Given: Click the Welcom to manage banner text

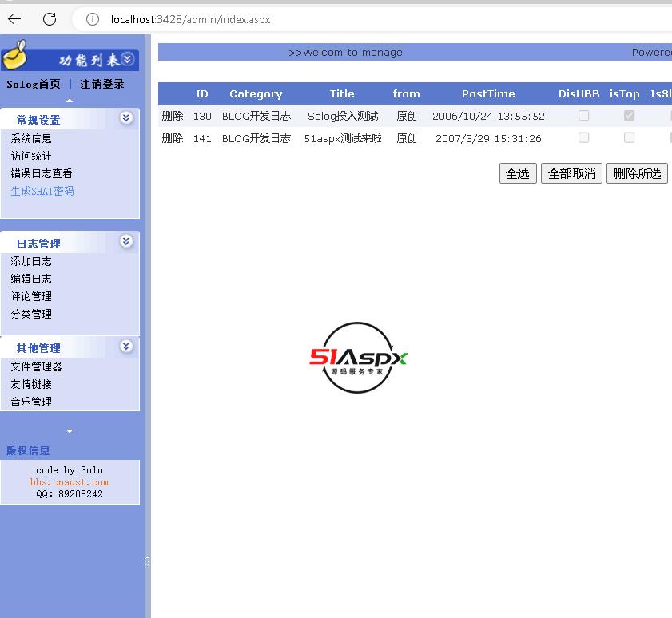Looking at the screenshot, I should 345,52.
